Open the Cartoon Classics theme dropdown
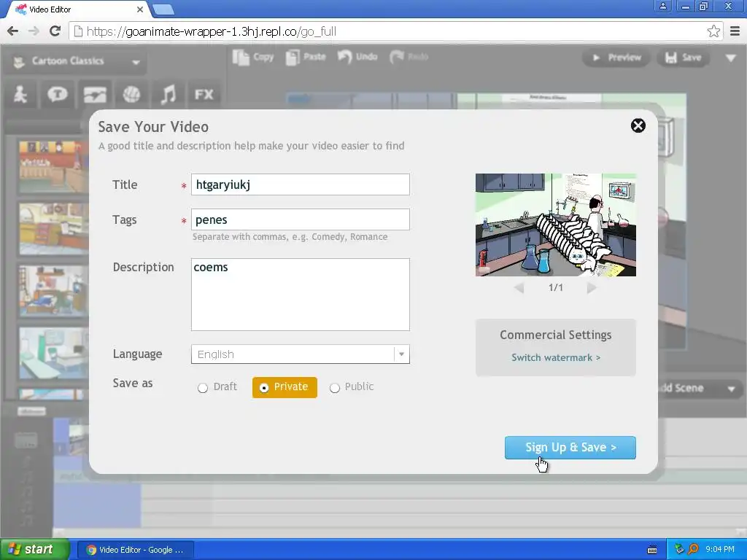 (76, 61)
